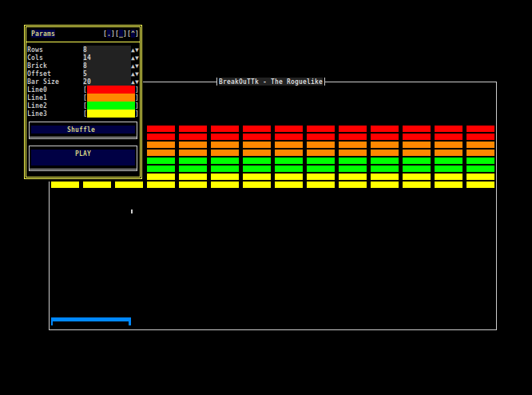Open the Line1 orange color picker
Viewport: 532px width, 395px height.
click(111, 98)
